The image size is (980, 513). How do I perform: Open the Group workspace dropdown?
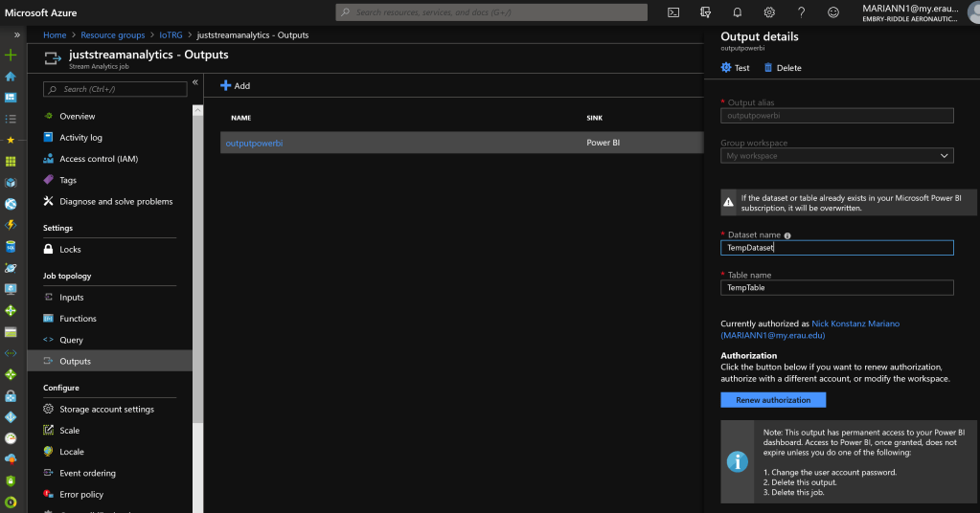[x=836, y=156]
